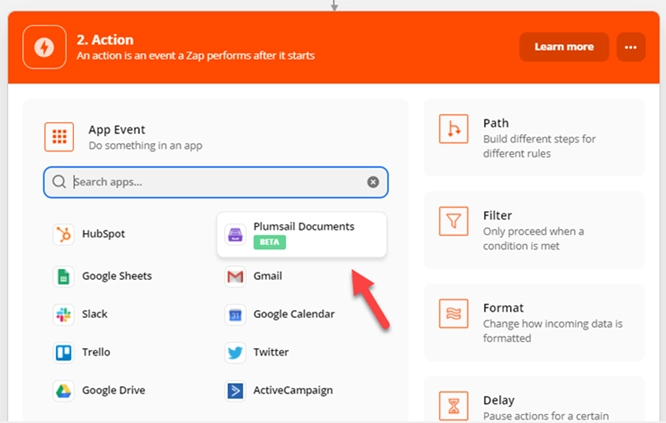Screen dimensions: 666x423
Task: Select the Plumsail Documents label
Action: (304, 226)
